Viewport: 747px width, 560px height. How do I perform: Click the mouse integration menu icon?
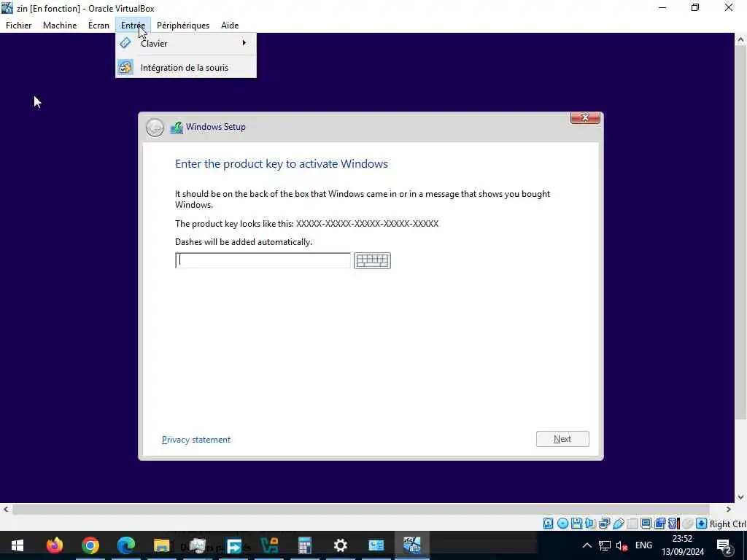125,68
